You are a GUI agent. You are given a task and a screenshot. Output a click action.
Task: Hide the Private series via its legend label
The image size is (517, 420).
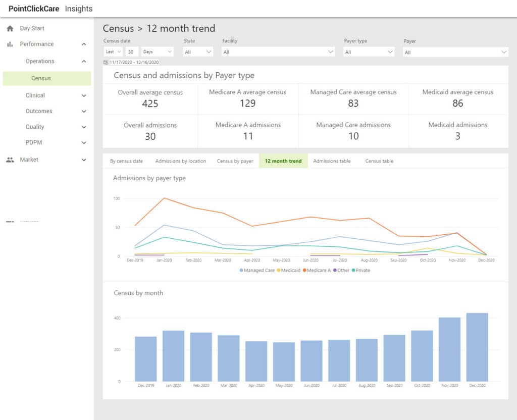(x=363, y=270)
